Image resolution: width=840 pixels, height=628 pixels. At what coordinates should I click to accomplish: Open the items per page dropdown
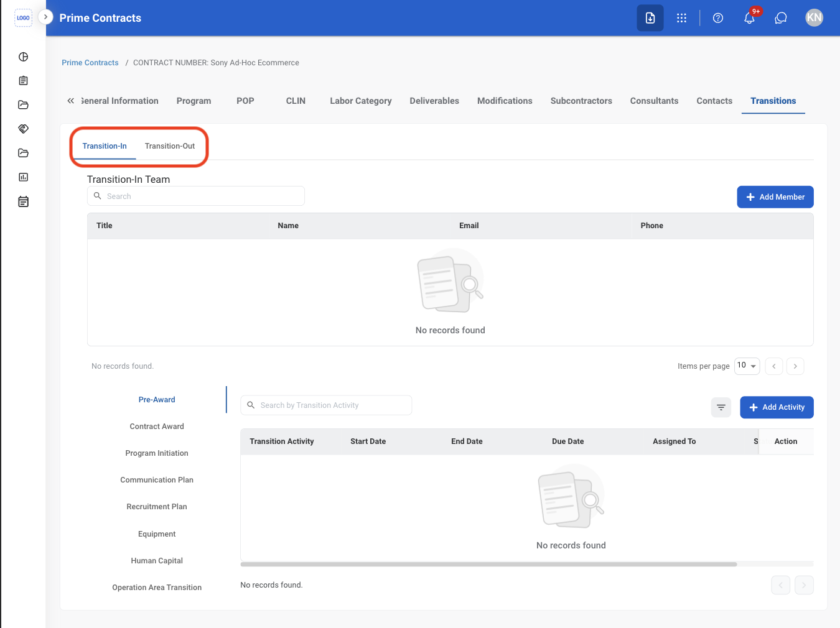tap(747, 366)
